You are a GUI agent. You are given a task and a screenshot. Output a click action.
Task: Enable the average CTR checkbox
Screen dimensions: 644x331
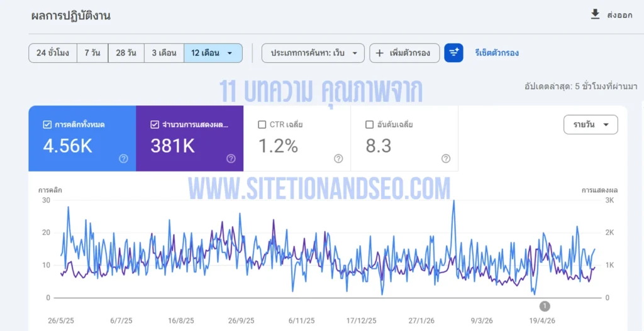262,125
